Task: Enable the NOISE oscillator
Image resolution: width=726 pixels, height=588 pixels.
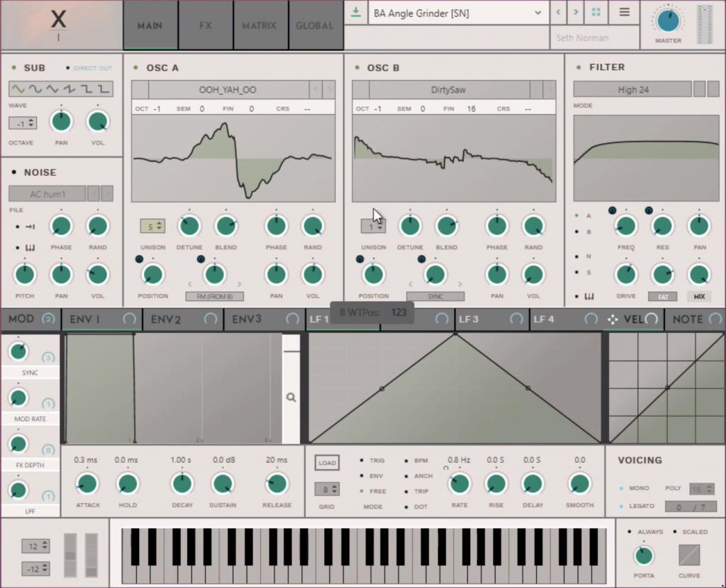Action: click(14, 172)
